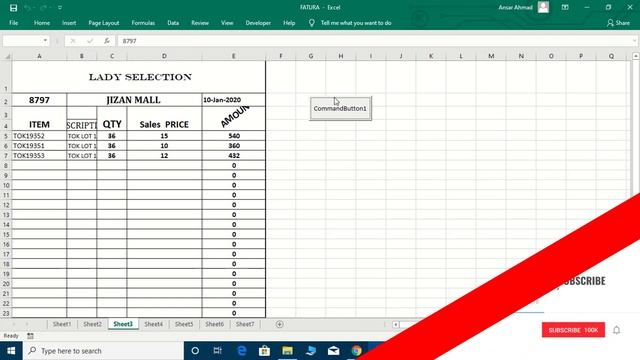Open Microsoft Store from taskbar
This screenshot has width=640, height=360.
[264, 351]
